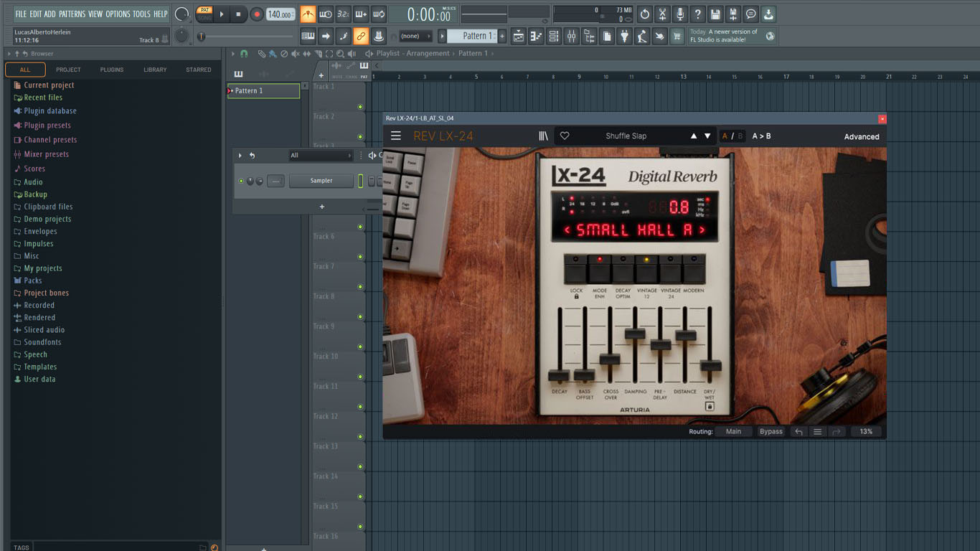Expand the Plugin database folder
This screenshot has width=980, height=551.
click(x=50, y=111)
